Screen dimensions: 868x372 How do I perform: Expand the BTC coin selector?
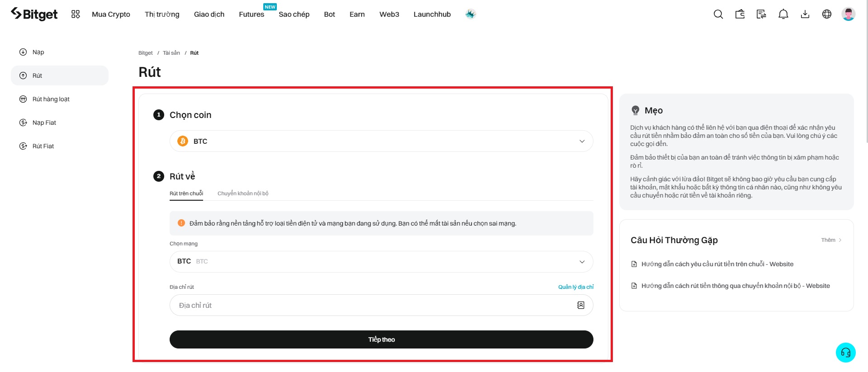point(381,141)
